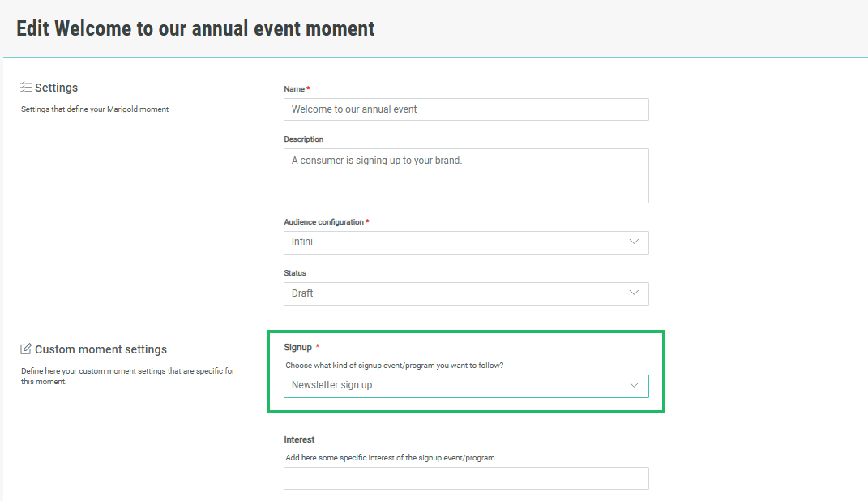Click the Description field label

pos(303,139)
